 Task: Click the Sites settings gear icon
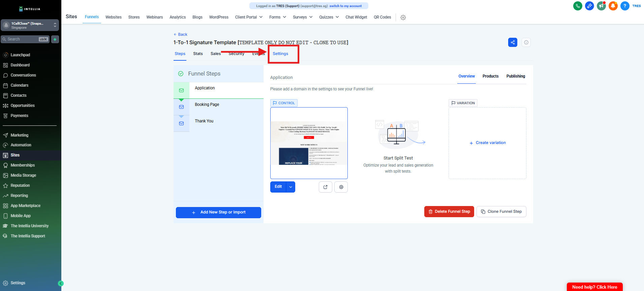tap(403, 17)
